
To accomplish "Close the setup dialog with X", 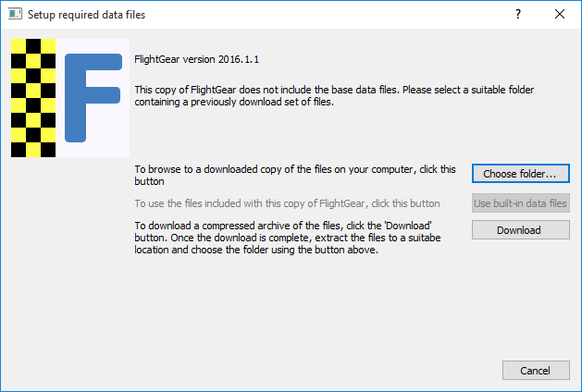I will click(x=560, y=14).
